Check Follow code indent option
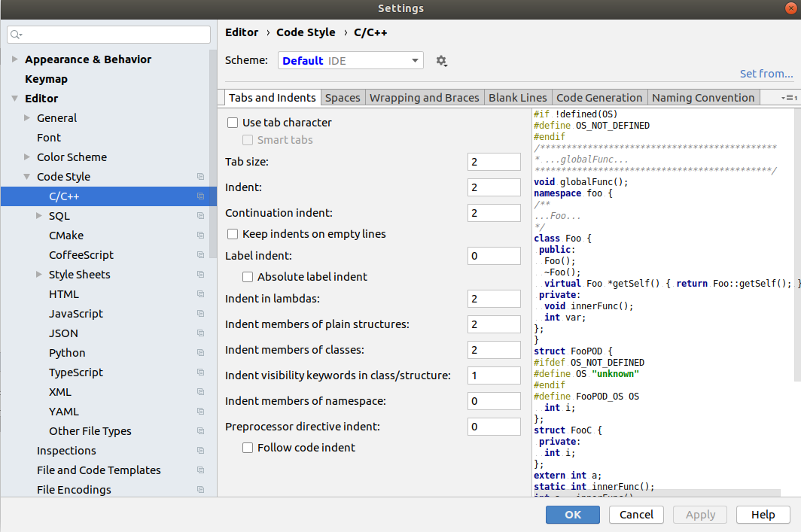This screenshot has width=801, height=532. (248, 448)
